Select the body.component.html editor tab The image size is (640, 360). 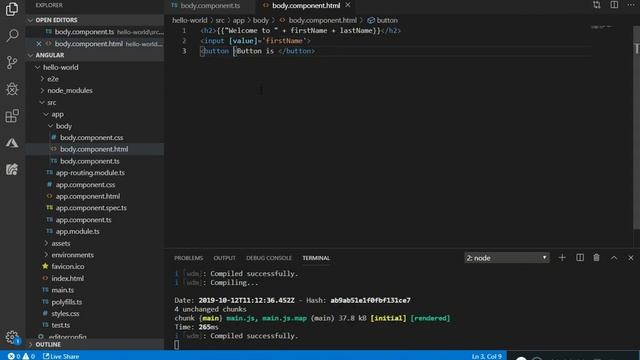(306, 5)
